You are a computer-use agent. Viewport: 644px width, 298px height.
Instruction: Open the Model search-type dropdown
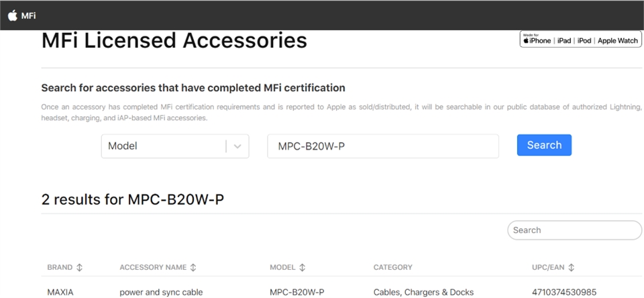tap(164, 146)
